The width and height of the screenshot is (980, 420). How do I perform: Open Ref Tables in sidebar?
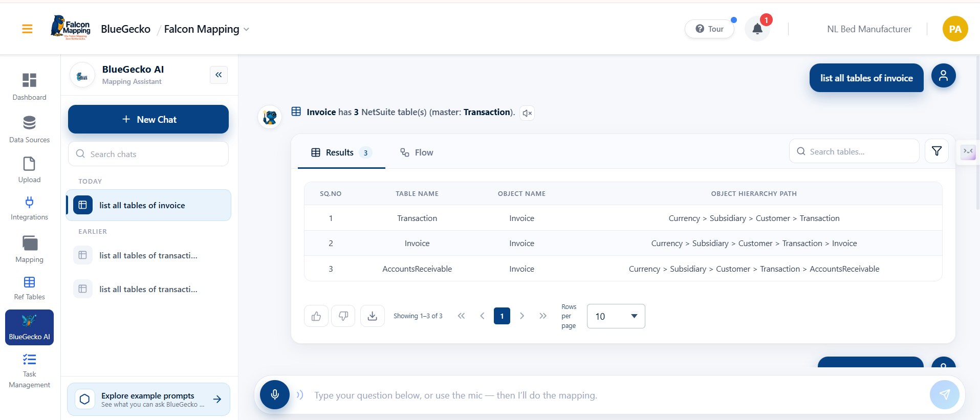[x=29, y=289]
